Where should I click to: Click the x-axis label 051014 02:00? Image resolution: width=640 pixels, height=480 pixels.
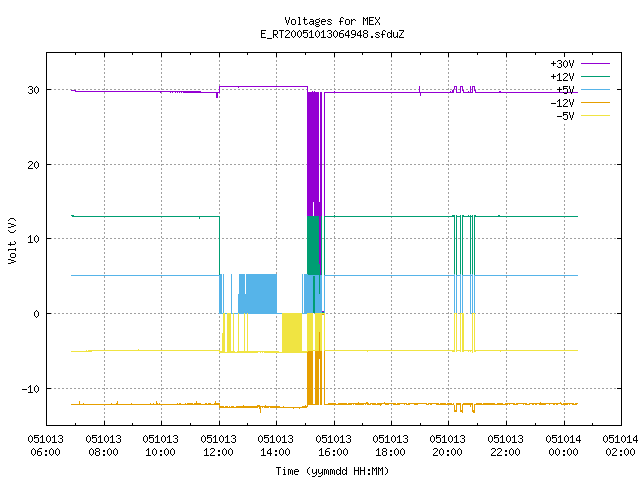[x=620, y=446]
